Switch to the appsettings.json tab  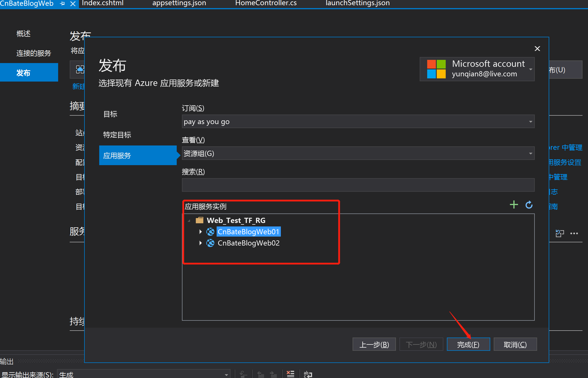pyautogui.click(x=179, y=3)
